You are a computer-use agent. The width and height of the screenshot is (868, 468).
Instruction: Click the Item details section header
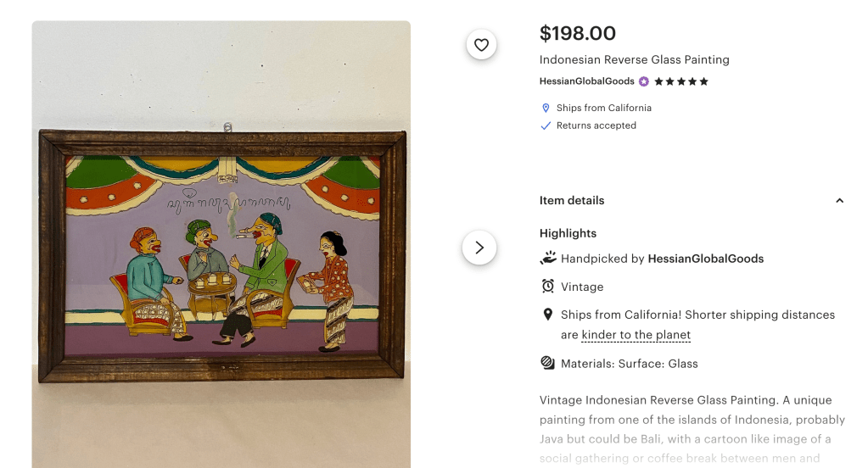(x=572, y=201)
